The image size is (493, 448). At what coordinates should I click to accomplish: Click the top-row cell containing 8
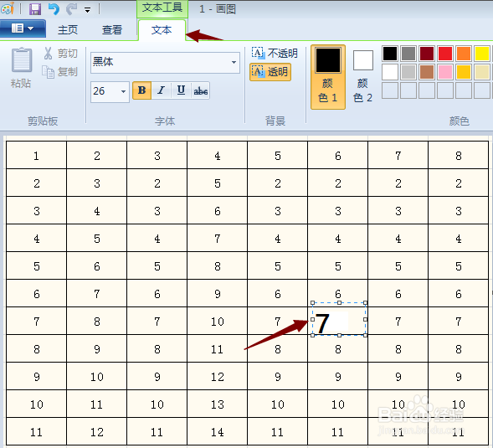pyautogui.click(x=459, y=156)
